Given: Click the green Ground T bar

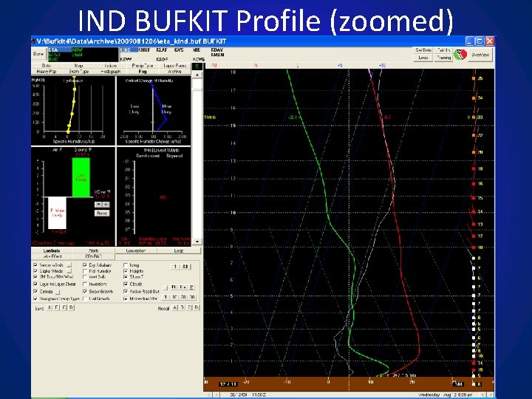Looking at the screenshot, I should (x=81, y=177).
